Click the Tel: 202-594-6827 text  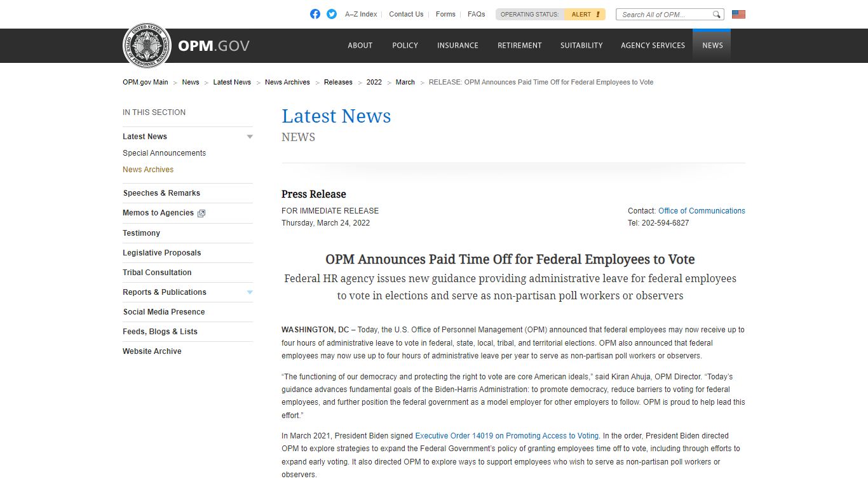[658, 223]
